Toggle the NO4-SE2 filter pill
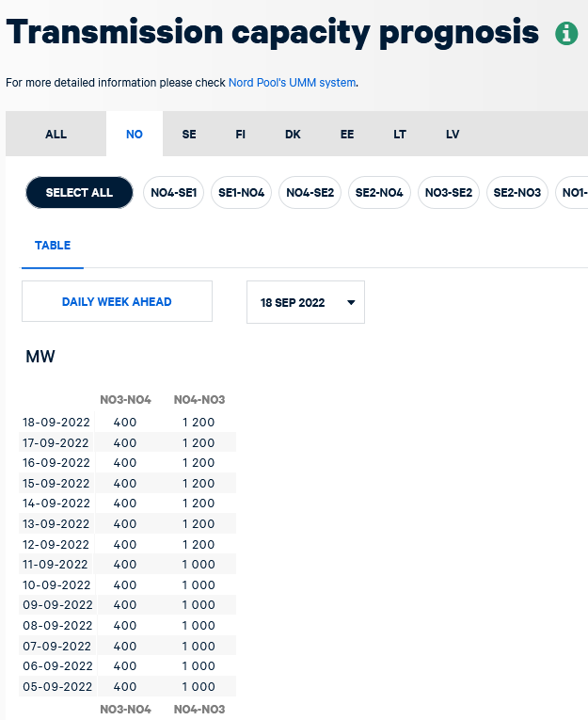The height and width of the screenshot is (720, 588). (310, 192)
